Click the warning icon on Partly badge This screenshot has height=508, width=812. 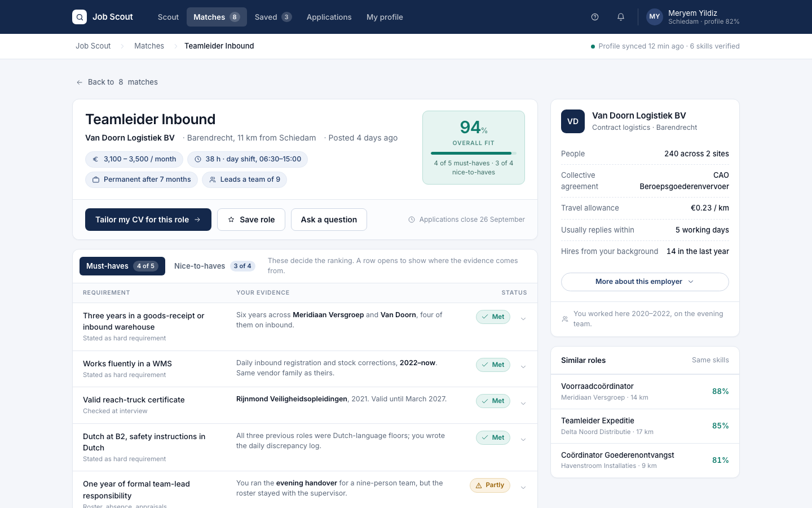pos(479,485)
